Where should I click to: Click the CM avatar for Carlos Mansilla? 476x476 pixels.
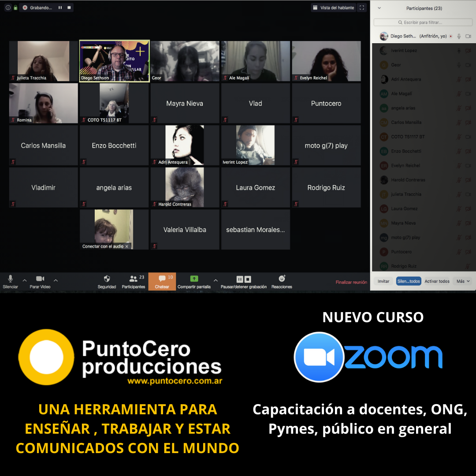(384, 123)
